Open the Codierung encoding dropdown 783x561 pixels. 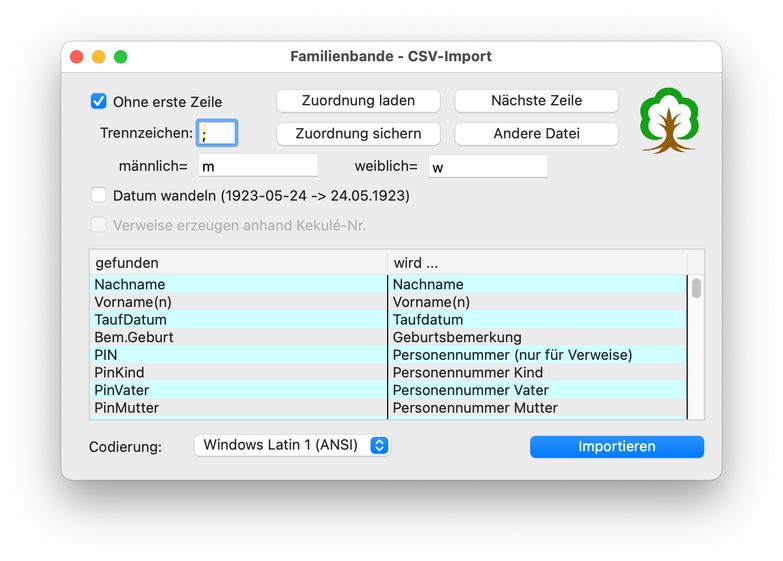291,445
